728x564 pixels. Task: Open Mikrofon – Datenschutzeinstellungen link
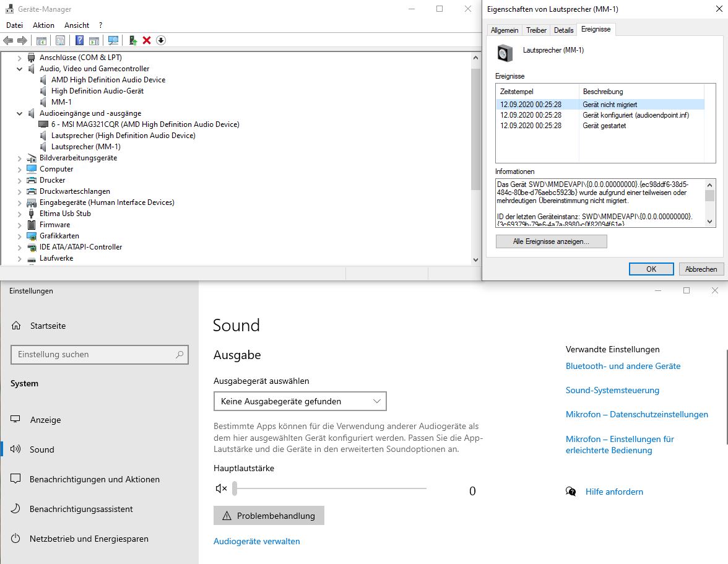tap(637, 414)
